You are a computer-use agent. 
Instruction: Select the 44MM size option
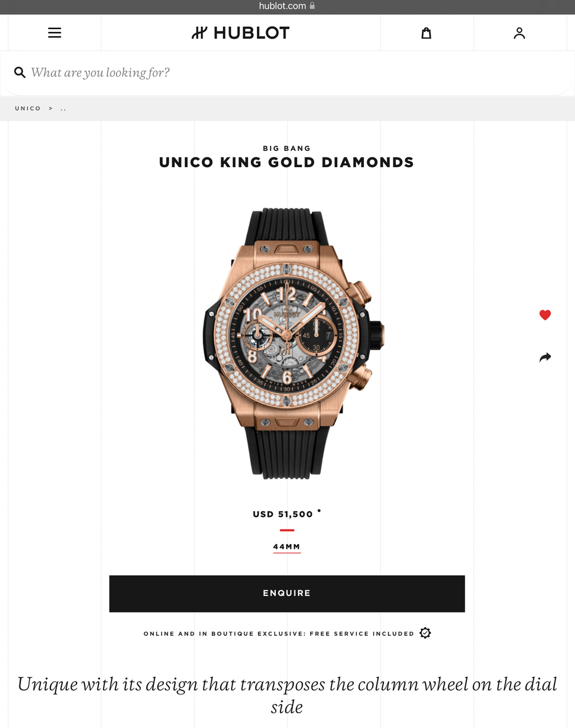click(x=287, y=547)
